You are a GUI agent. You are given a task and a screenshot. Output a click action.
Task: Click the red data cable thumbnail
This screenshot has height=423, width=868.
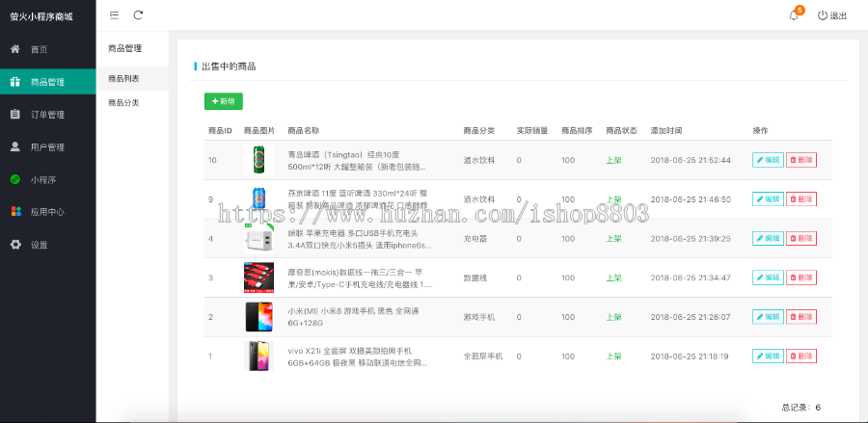258,278
